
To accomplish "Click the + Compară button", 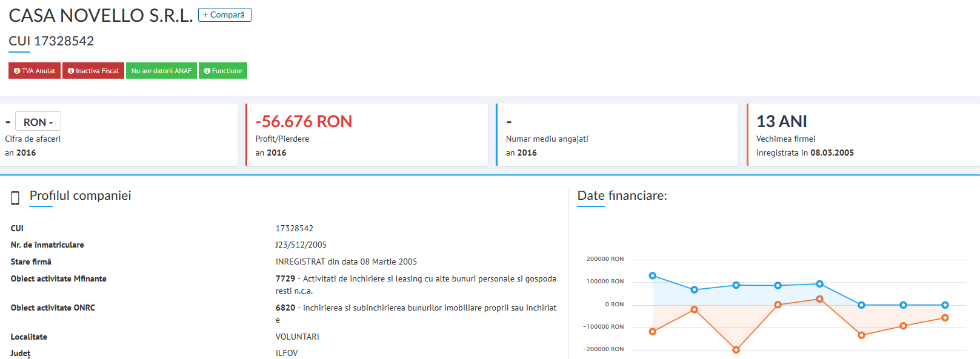I will click(x=225, y=15).
